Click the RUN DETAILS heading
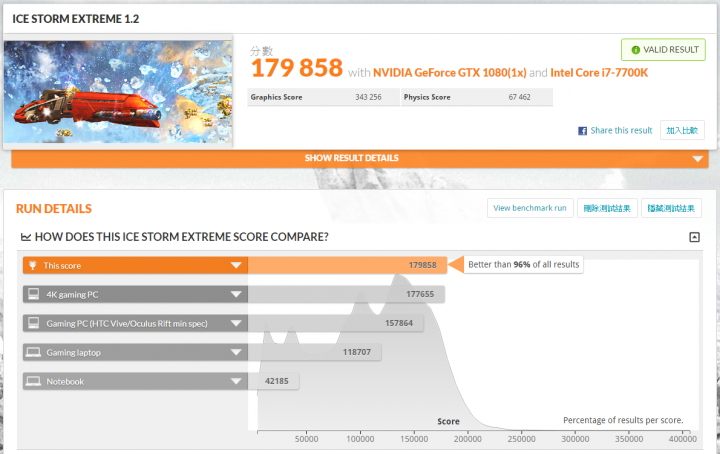Image resolution: width=720 pixels, height=454 pixels. (x=54, y=209)
